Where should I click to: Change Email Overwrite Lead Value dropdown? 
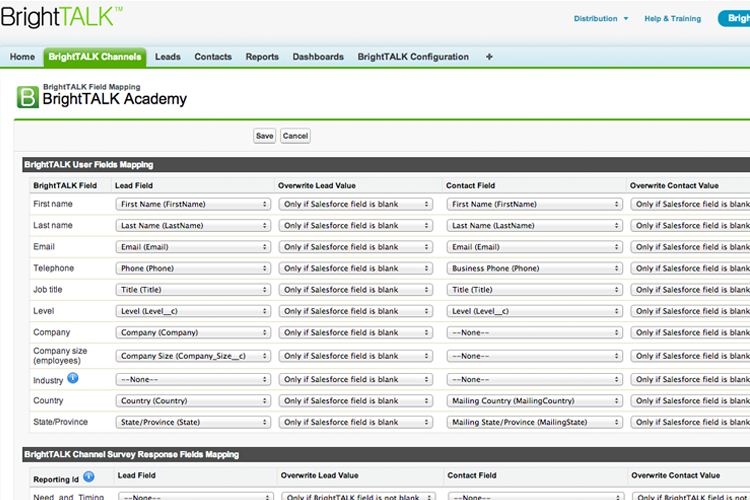coord(355,247)
